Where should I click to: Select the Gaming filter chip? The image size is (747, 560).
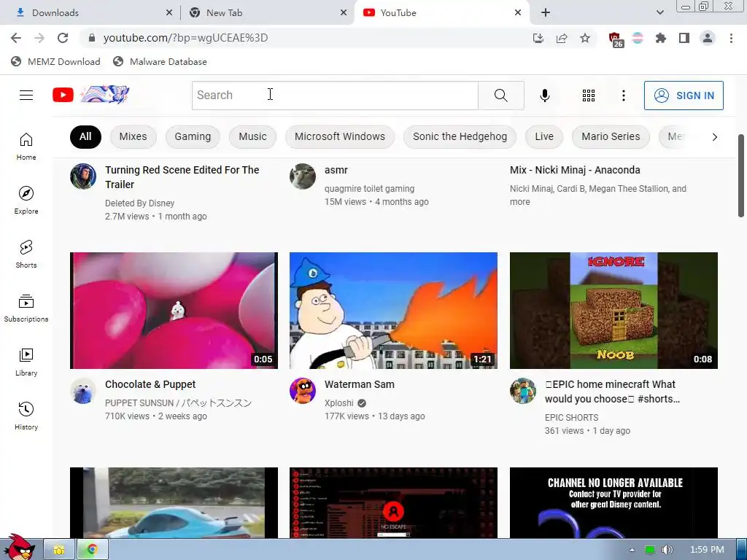click(x=193, y=136)
